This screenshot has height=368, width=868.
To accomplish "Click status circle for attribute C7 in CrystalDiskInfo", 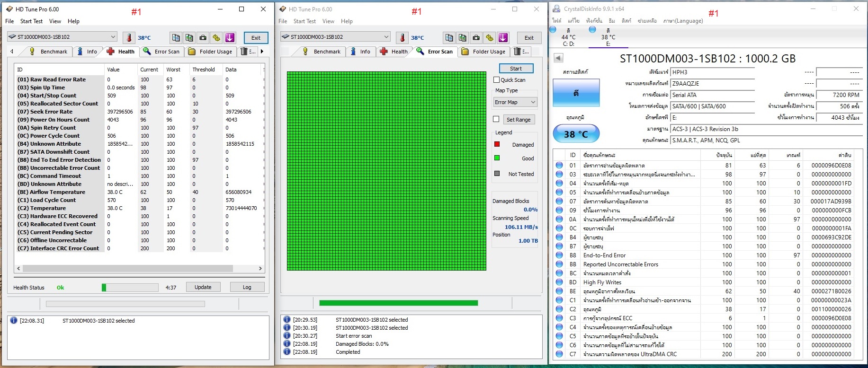I will tap(559, 354).
